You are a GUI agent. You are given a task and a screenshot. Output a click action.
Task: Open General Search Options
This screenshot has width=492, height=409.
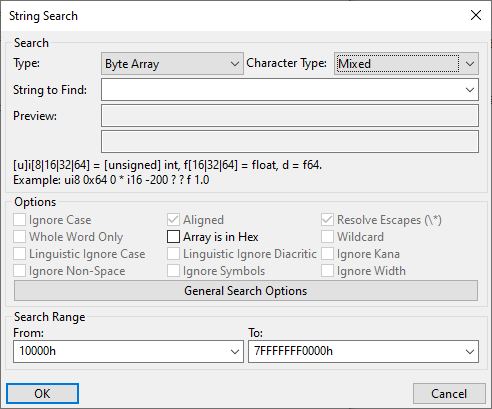click(246, 291)
